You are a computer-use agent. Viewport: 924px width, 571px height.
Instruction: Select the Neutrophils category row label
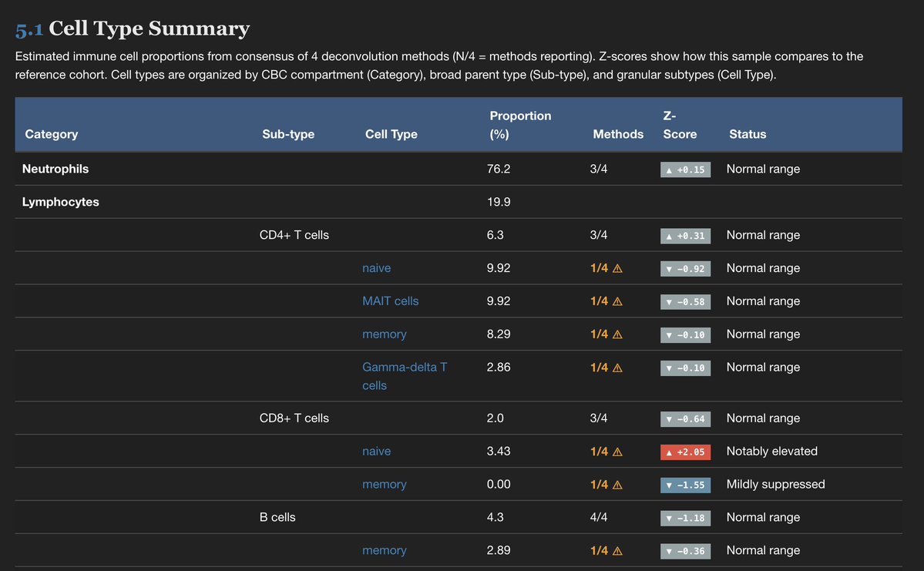[x=55, y=169]
